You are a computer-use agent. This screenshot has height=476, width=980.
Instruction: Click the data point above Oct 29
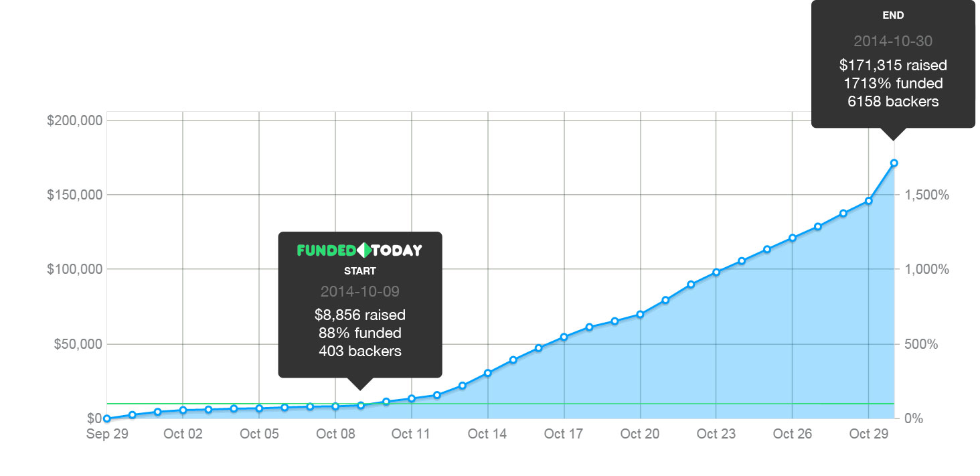(868, 201)
